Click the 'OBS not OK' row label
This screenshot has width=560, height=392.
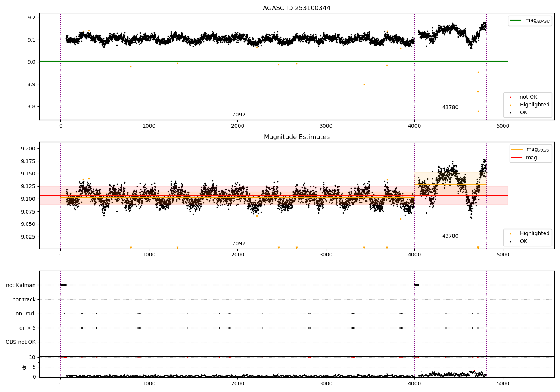click(x=21, y=342)
